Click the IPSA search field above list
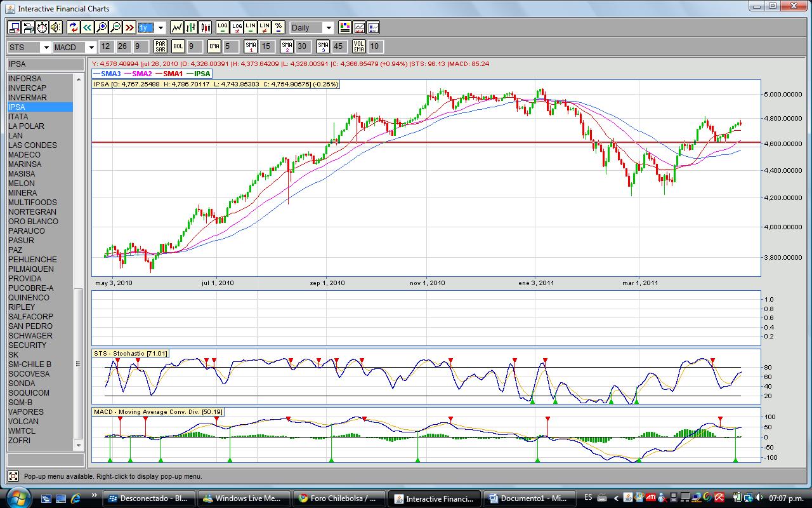Viewport: 812px width, 508px height. (x=46, y=64)
